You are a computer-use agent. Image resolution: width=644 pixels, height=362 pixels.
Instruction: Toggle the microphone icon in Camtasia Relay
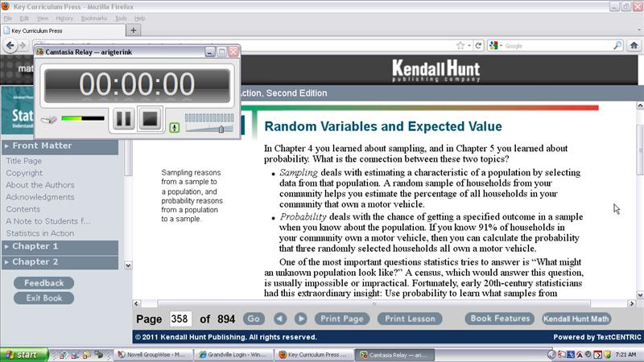coord(175,128)
